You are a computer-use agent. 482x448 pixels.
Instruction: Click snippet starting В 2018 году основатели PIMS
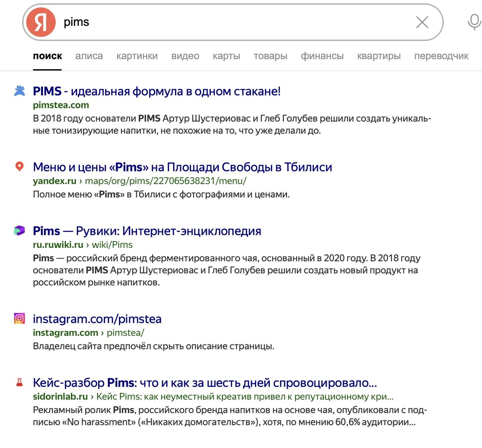(x=232, y=124)
